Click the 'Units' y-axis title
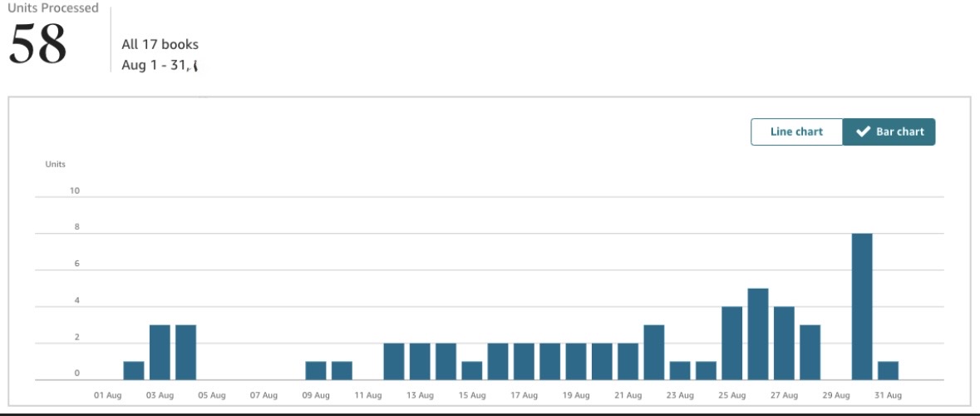Viewport: 980px width, 416px height. pyautogui.click(x=55, y=165)
